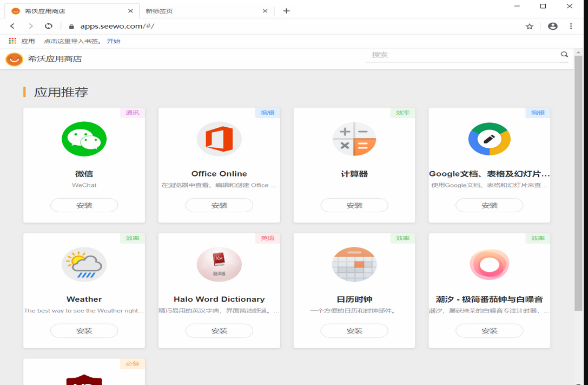Click the 英语 tag on Halo Word card
Viewport: 588px width, 385px height.
click(267, 238)
